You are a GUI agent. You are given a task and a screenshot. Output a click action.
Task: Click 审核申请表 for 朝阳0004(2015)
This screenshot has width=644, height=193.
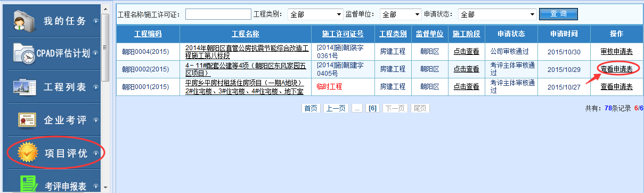(616, 52)
